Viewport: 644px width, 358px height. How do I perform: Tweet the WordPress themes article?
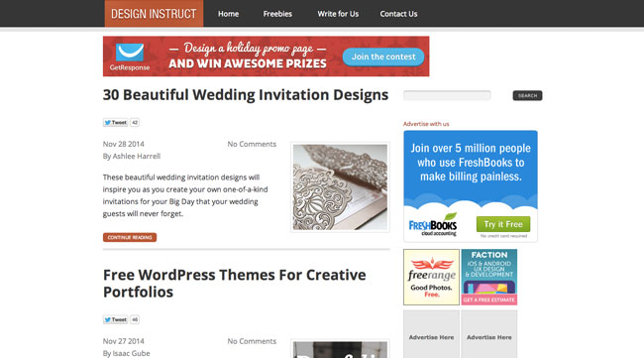[x=115, y=319]
